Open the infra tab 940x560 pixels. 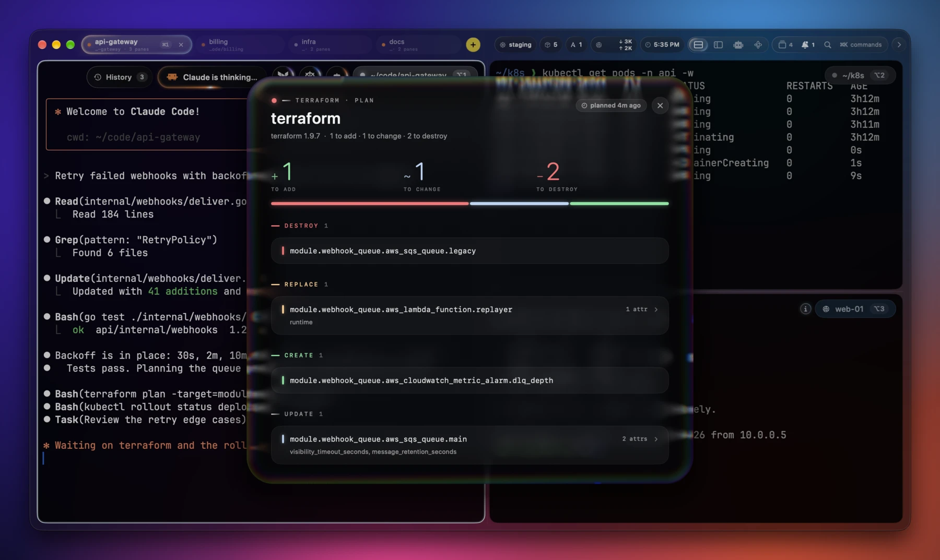329,44
